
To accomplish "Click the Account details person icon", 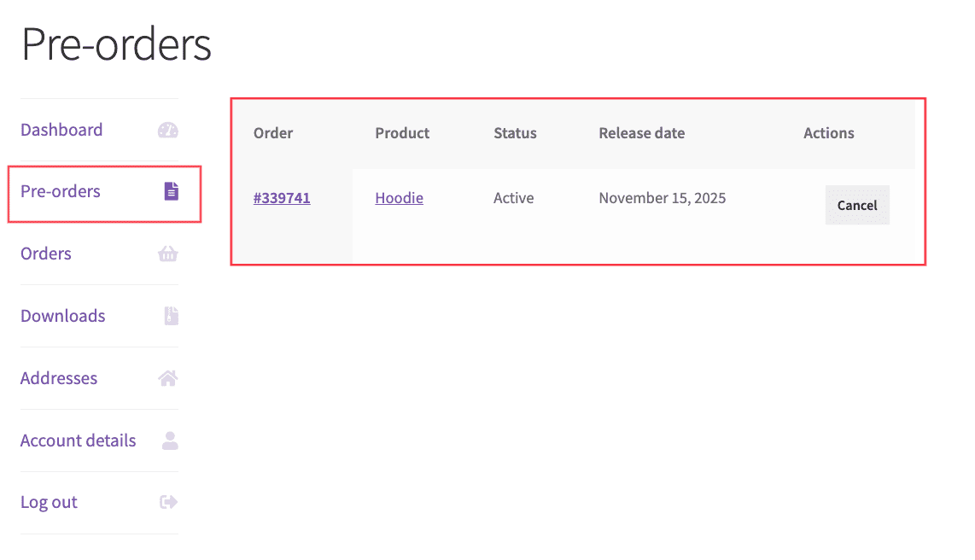I will (x=170, y=440).
